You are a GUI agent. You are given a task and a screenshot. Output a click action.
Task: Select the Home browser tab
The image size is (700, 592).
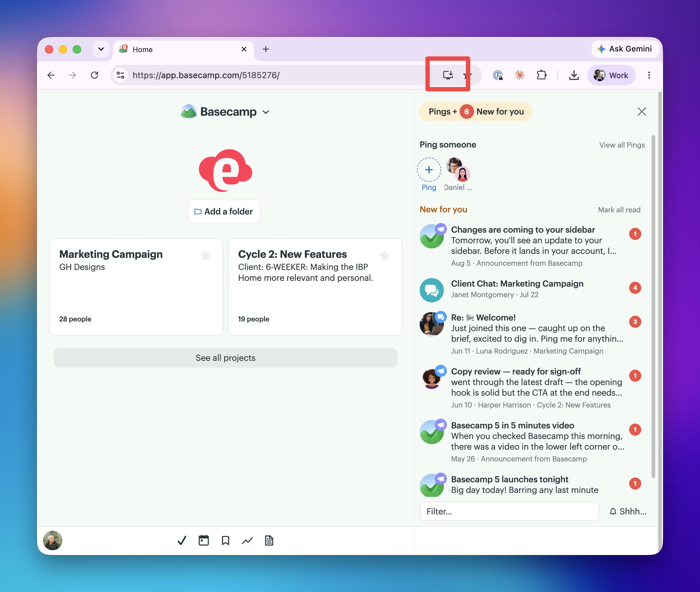point(183,50)
